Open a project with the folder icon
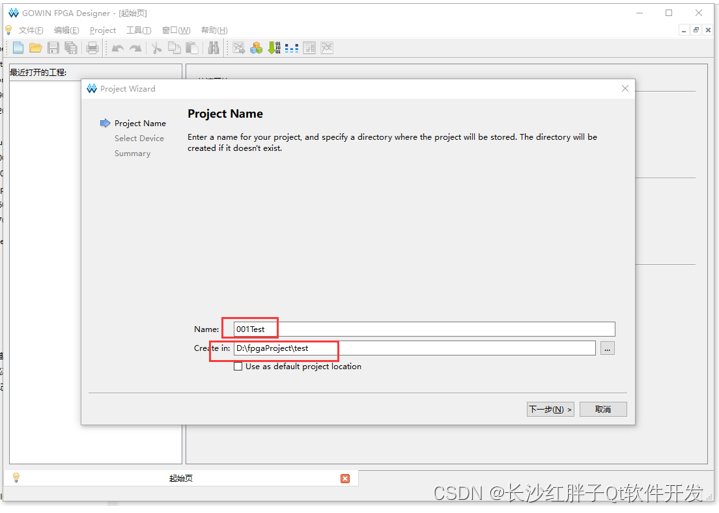 (x=36, y=48)
